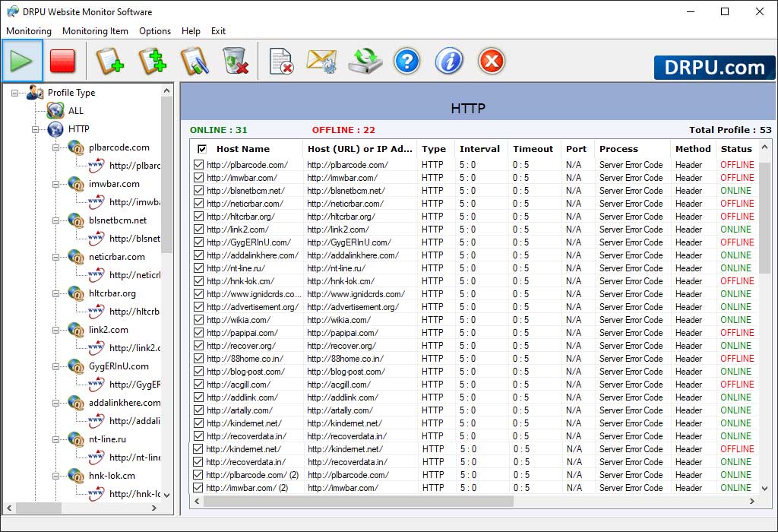The height and width of the screenshot is (532, 778).
Task: Stop monitoring with the red stop button
Action: pos(62,61)
